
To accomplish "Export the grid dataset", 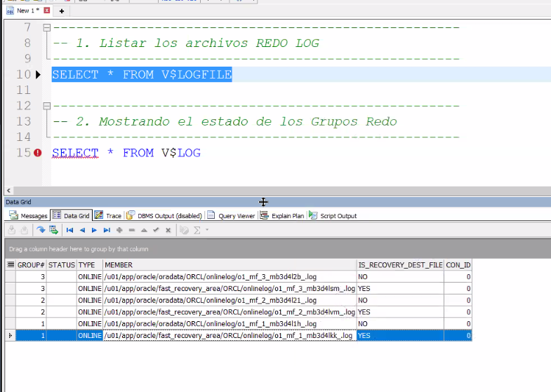I will (53, 230).
